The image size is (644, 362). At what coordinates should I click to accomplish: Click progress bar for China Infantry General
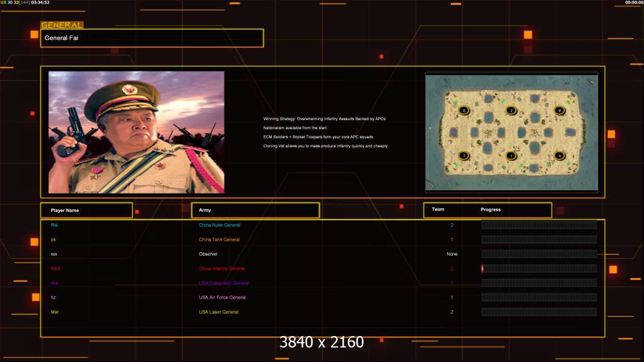[539, 268]
